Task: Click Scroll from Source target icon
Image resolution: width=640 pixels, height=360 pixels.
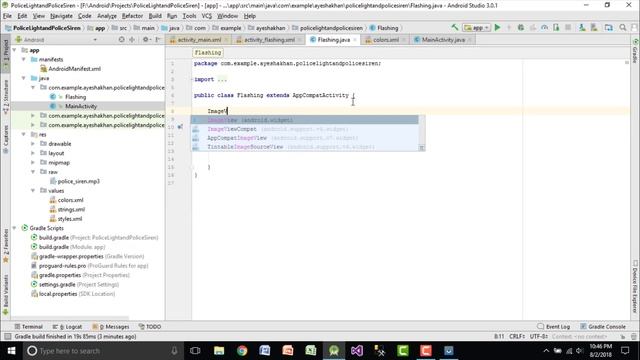Action: click(x=121, y=40)
